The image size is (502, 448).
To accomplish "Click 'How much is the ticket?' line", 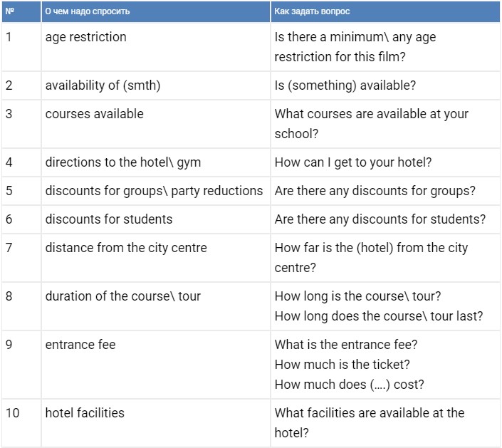I will coord(342,365).
